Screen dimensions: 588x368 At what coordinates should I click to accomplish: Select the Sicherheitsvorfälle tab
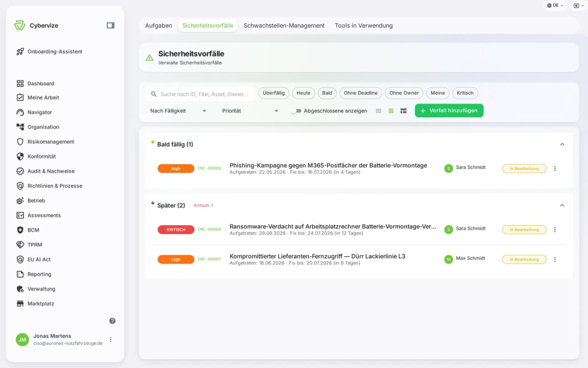click(x=208, y=26)
